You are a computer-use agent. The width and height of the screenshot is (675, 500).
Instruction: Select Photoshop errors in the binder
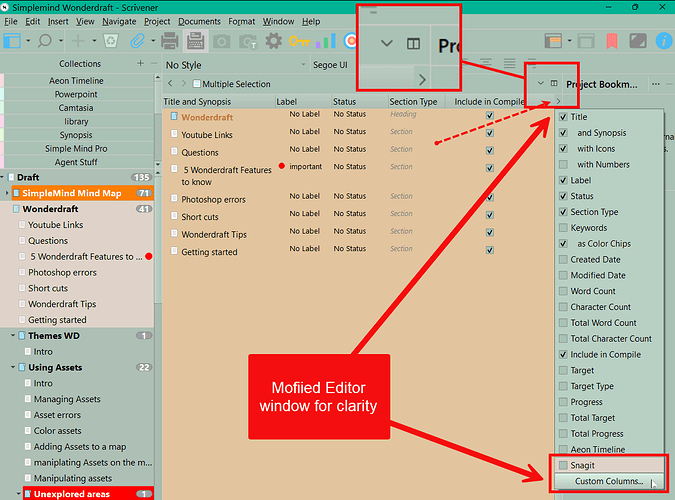[62, 272]
